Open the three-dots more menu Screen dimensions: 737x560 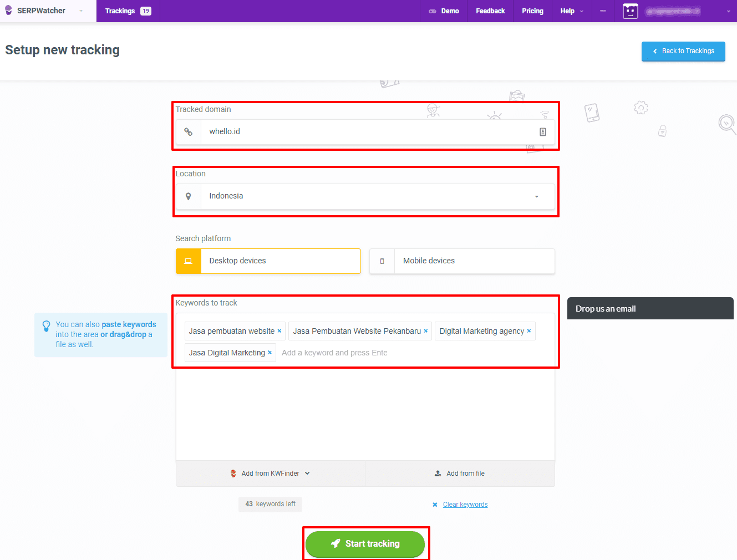[602, 11]
